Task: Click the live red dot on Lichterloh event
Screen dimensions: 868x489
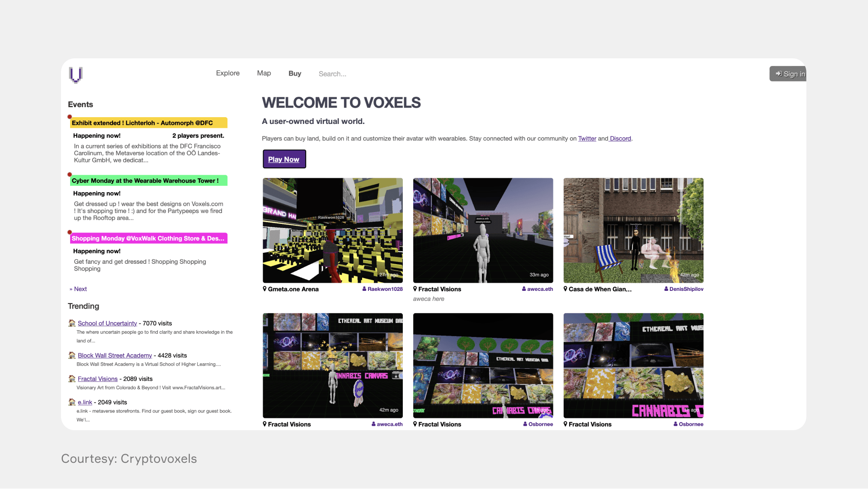Action: 70,117
